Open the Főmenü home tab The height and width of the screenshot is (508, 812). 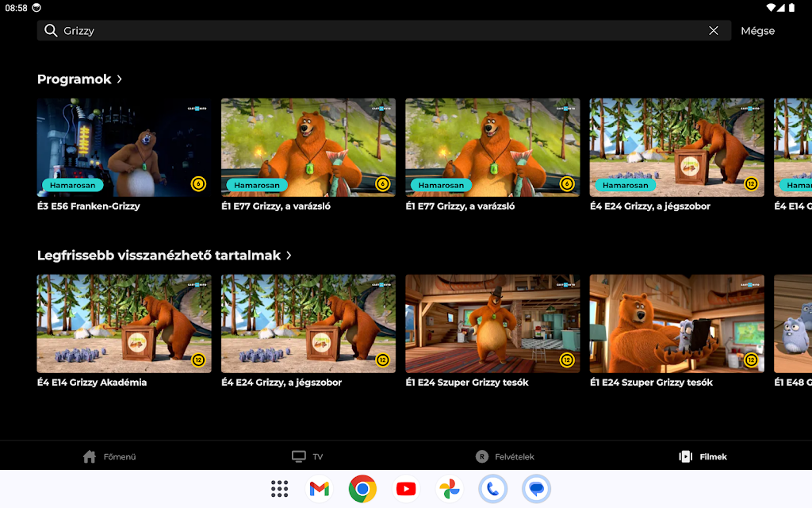tap(110, 456)
